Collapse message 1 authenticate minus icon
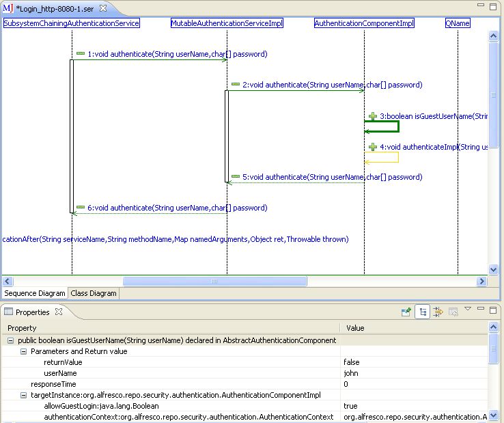Viewport: 504px width, 423px height. coord(81,53)
